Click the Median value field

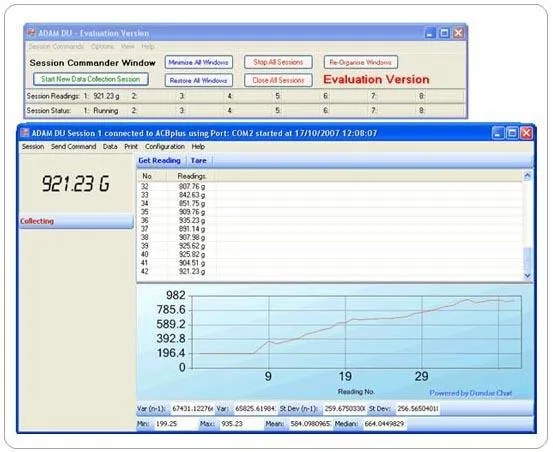[384, 424]
